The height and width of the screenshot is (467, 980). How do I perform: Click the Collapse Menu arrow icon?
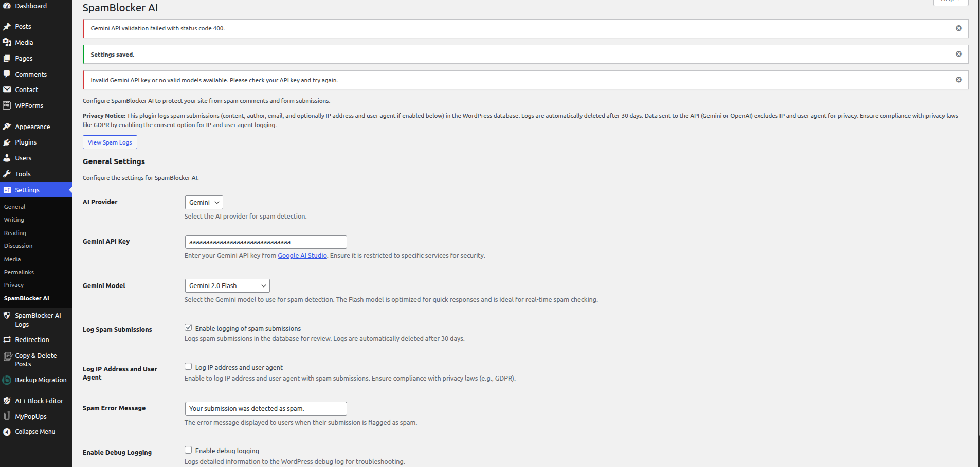(7, 432)
